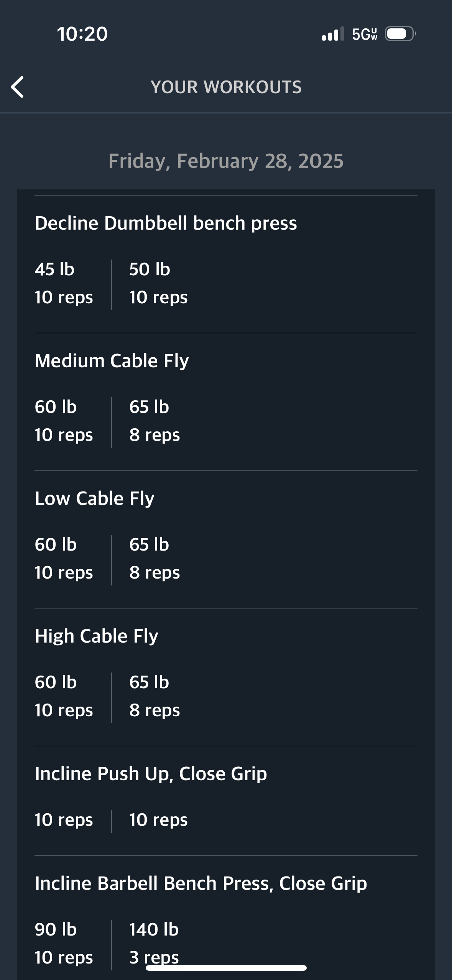The height and width of the screenshot is (980, 452).
Task: Tap the battery icon in status bar
Action: click(x=401, y=34)
